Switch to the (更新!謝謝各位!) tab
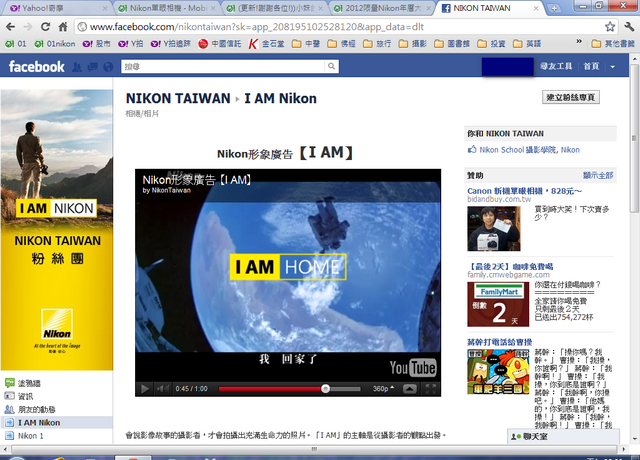Viewport: 640px width, 460px height. (276, 8)
